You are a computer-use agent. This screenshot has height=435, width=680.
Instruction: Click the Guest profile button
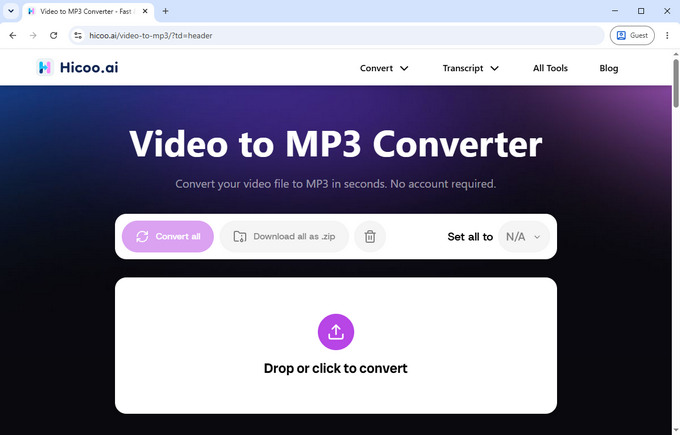pyautogui.click(x=632, y=36)
